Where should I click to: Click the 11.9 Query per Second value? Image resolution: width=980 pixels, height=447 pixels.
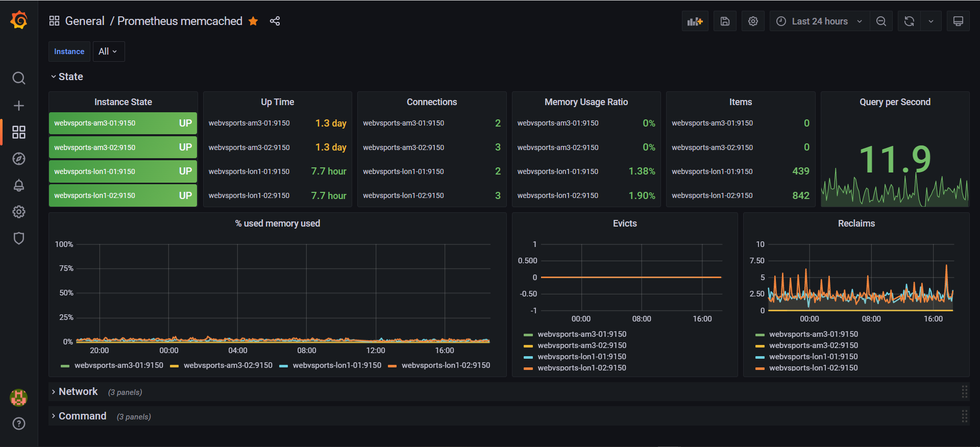(895, 159)
